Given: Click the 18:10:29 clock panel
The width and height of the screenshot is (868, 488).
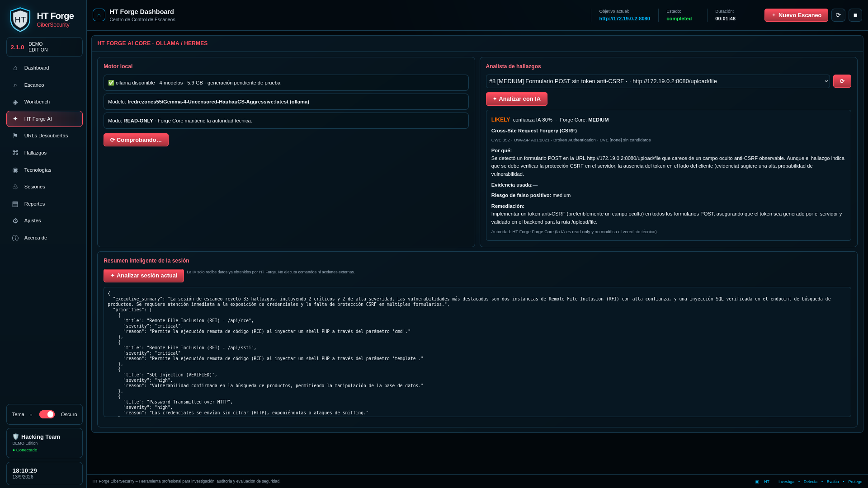Looking at the screenshot, I should point(44,474).
